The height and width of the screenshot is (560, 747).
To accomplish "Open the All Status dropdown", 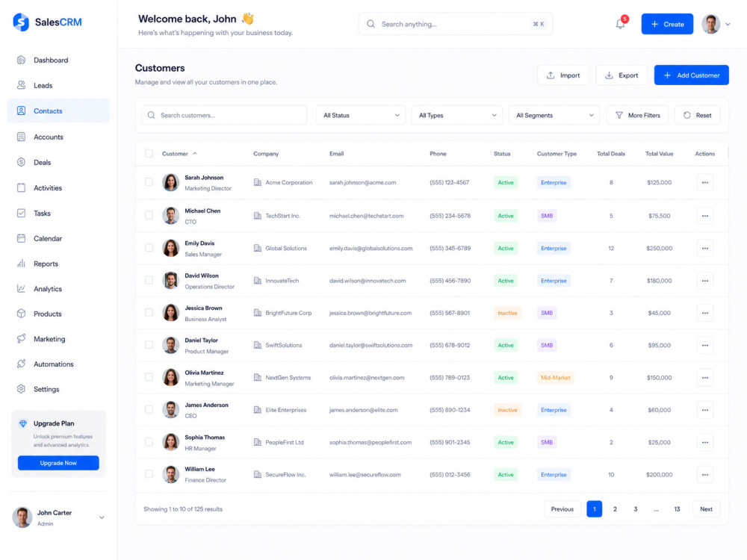I will 361,115.
